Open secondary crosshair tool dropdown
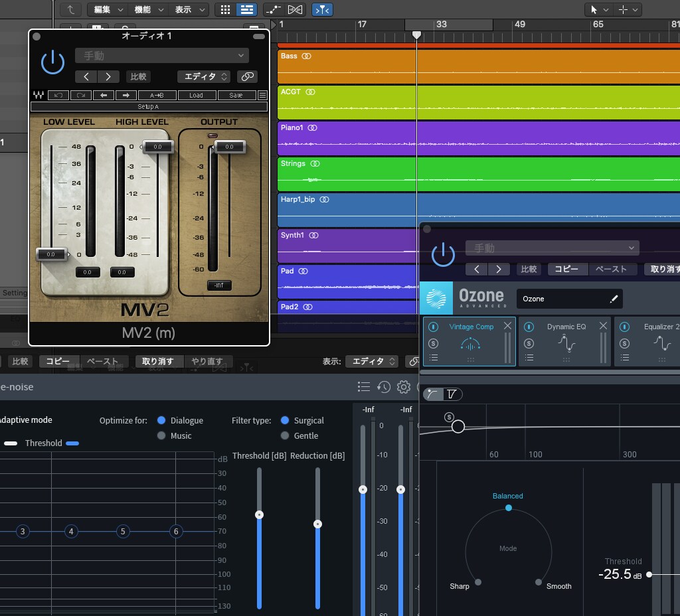 (628, 9)
